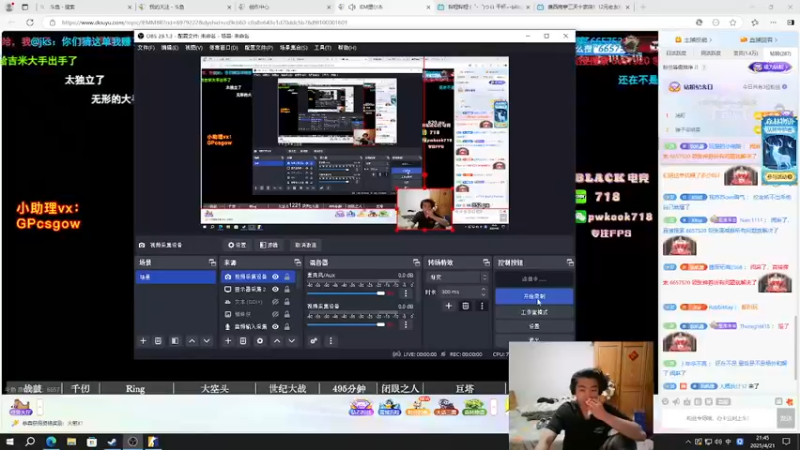
Task: Open three-dot options for second mixer channel
Action: pyautogui.click(x=406, y=324)
